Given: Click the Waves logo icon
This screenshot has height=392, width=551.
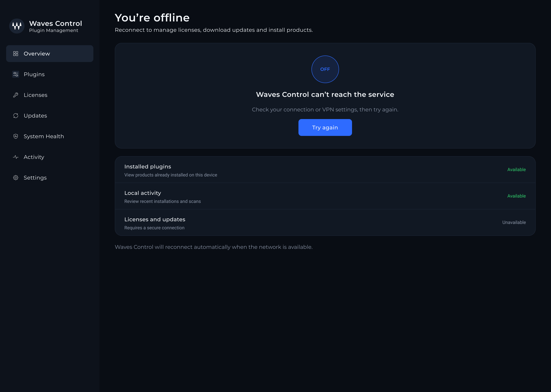Looking at the screenshot, I should (17, 26).
